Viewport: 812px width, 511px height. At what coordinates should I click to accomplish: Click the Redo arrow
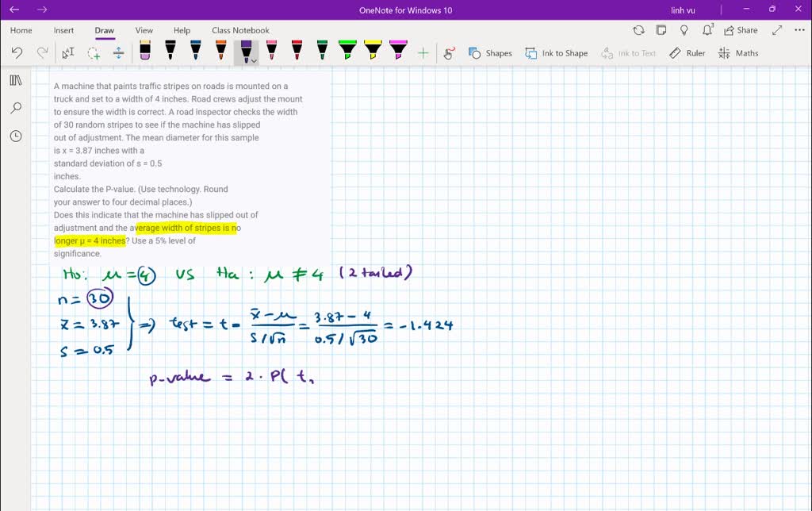coord(42,53)
